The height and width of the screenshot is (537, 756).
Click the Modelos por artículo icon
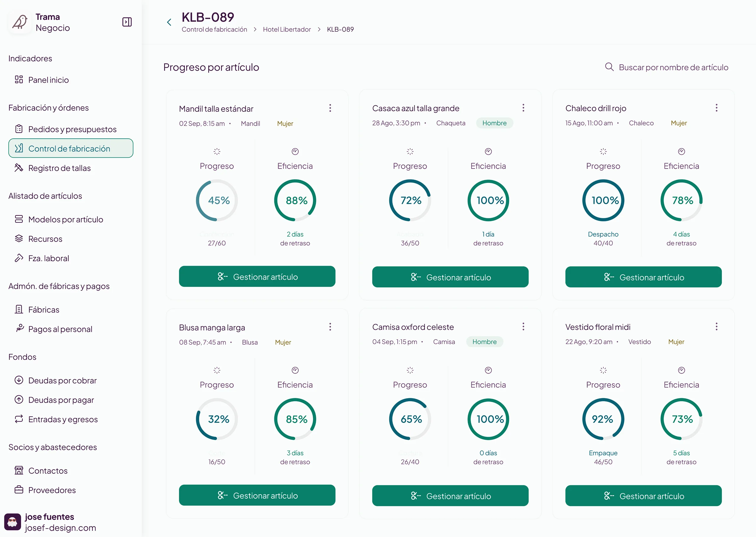click(x=19, y=219)
